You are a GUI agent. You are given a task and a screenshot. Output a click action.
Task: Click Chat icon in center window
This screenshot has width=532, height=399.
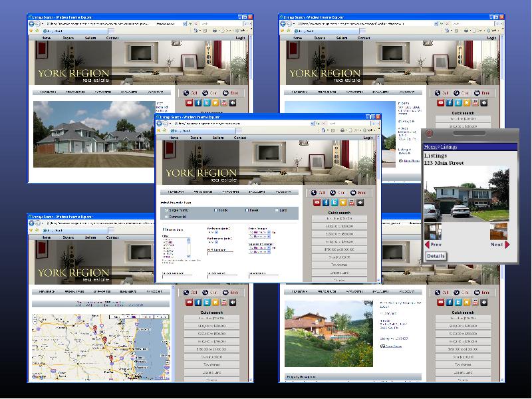tap(333, 193)
